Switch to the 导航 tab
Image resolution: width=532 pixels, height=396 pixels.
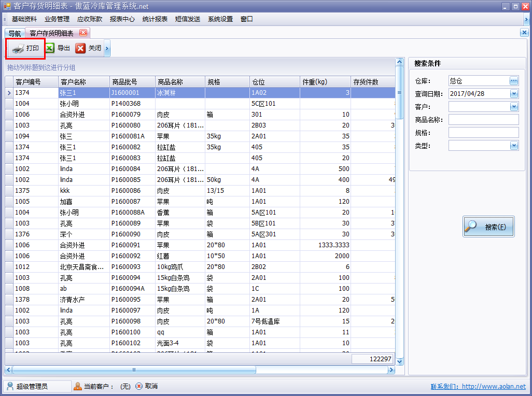click(x=14, y=32)
